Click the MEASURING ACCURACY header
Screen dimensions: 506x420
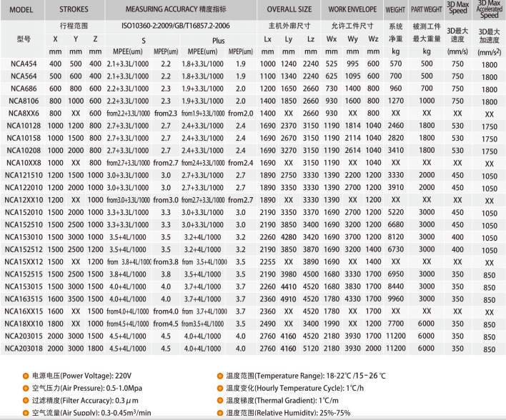tap(176, 9)
